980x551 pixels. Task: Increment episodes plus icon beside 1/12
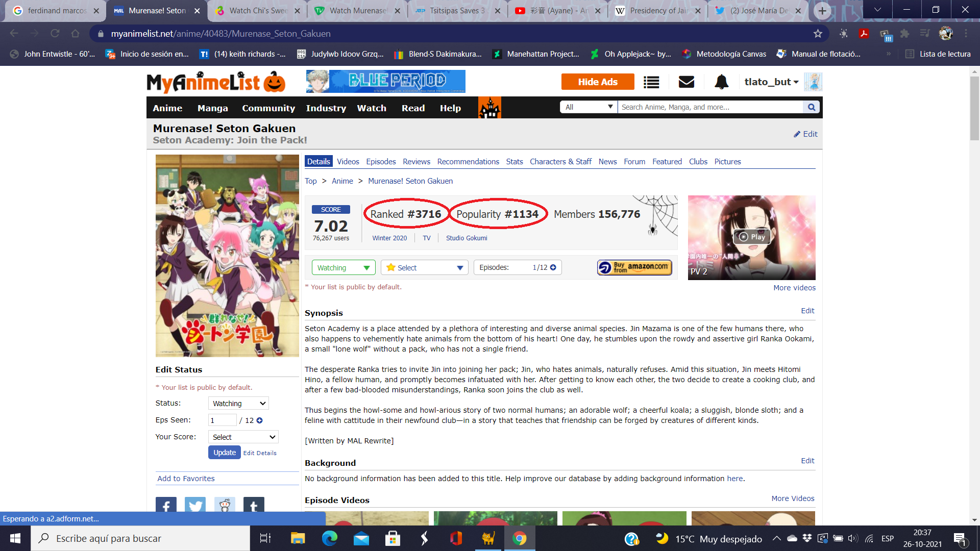pos(553,267)
